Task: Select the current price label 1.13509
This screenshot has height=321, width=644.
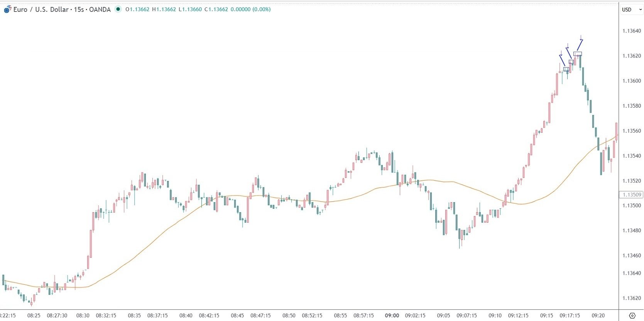Action: pyautogui.click(x=632, y=195)
